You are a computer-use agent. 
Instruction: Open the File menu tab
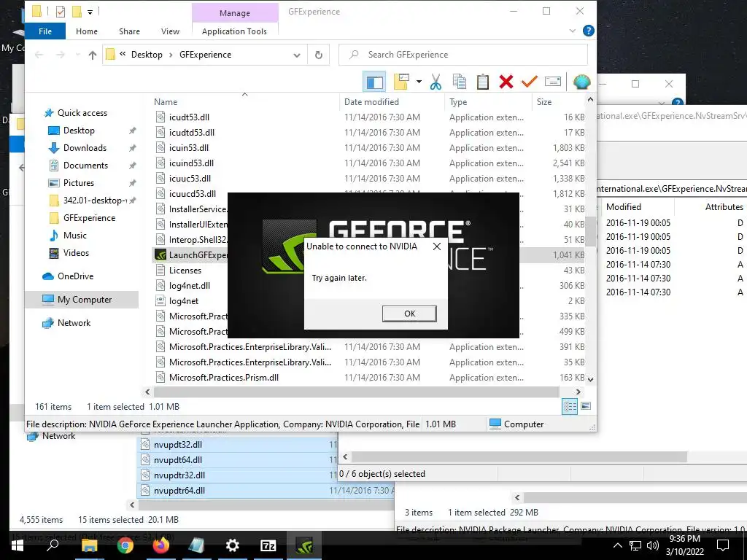45,31
